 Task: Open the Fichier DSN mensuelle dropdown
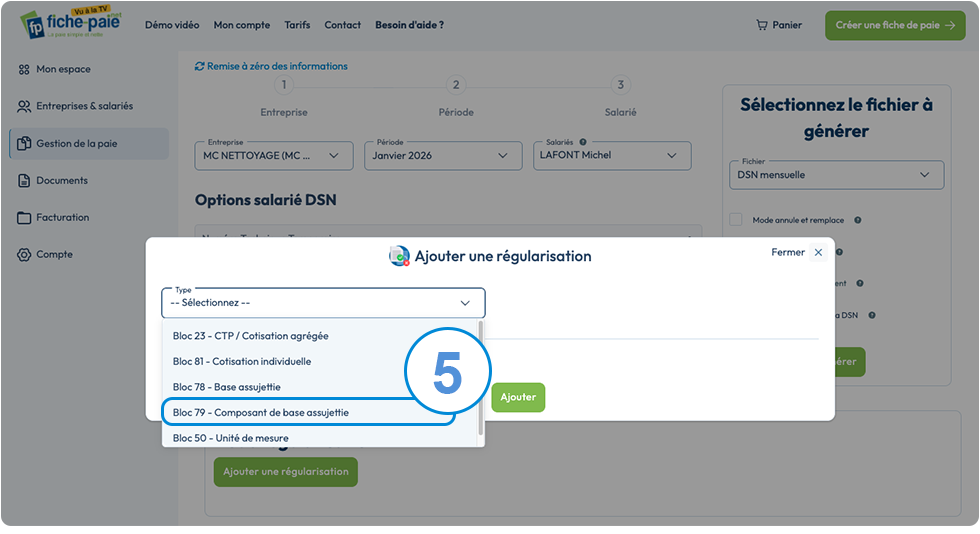pos(836,175)
